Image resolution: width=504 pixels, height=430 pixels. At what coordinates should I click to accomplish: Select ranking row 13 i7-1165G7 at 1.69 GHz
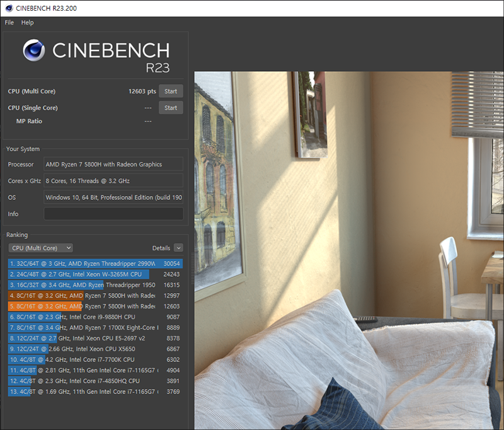coord(95,392)
